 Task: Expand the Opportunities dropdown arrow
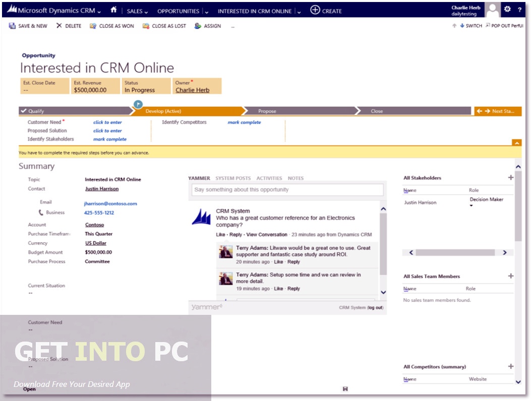pos(206,12)
